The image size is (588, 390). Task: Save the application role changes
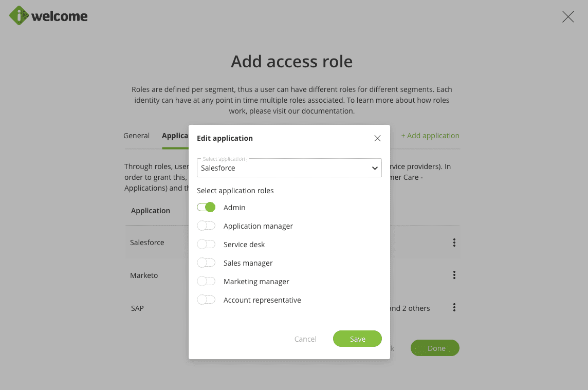[x=357, y=339]
